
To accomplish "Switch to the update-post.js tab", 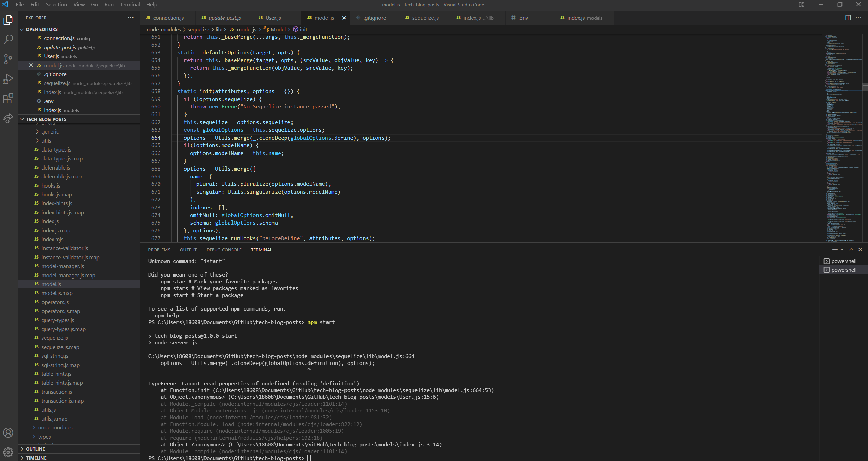I will [224, 18].
